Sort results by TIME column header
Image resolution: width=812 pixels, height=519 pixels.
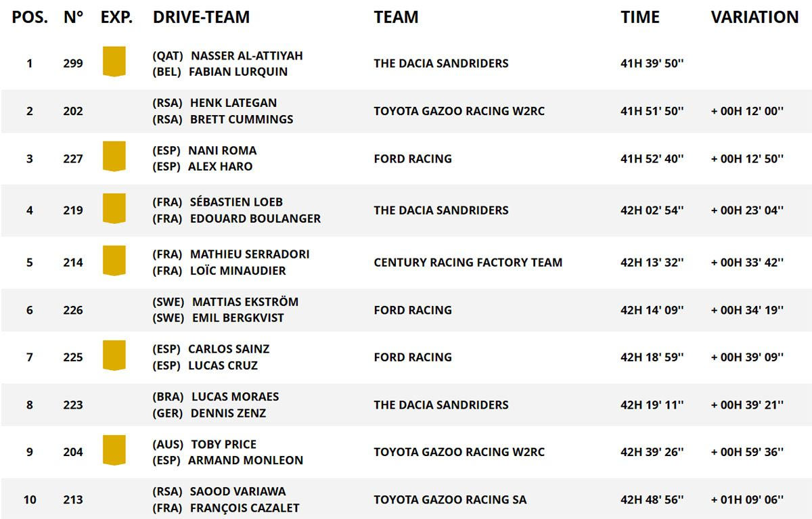[x=639, y=18]
